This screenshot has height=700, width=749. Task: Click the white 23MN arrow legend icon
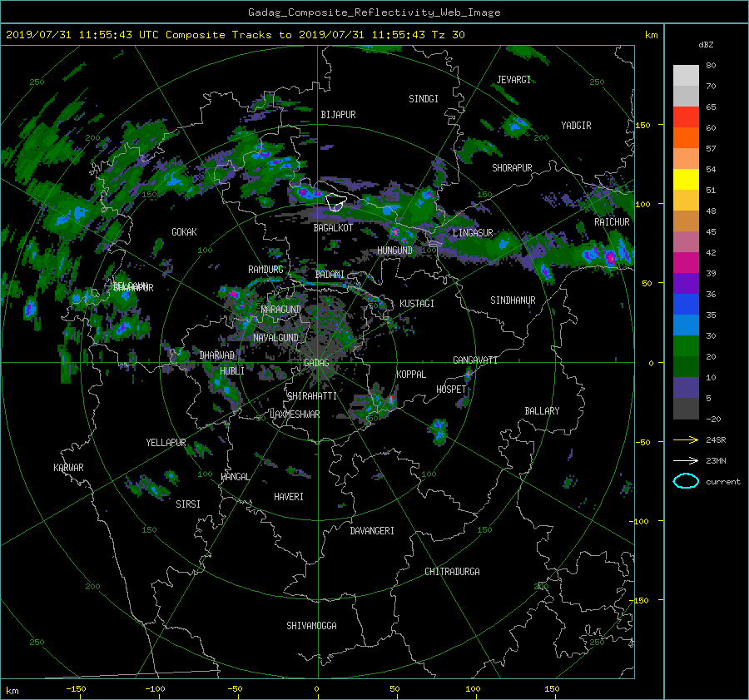[686, 460]
